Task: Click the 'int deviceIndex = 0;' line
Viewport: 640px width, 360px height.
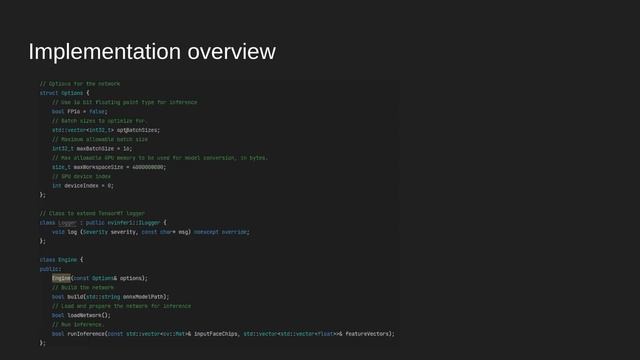Action: pyautogui.click(x=83, y=186)
